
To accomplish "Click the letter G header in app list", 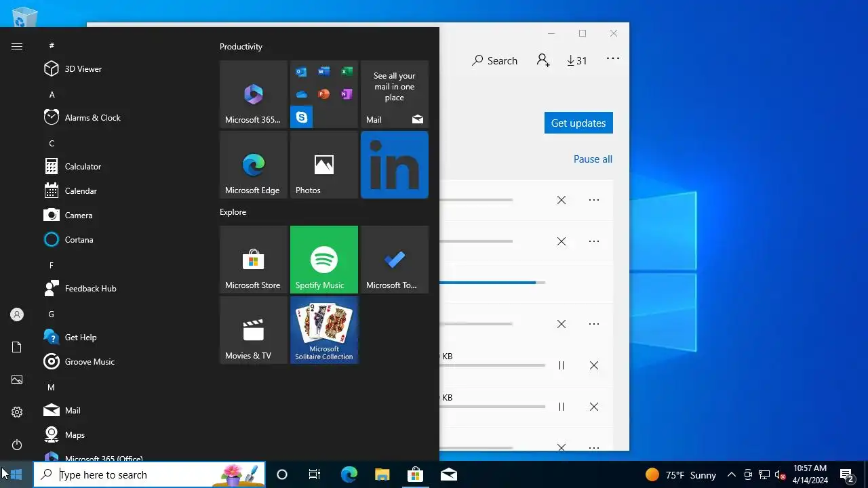I will (52, 314).
